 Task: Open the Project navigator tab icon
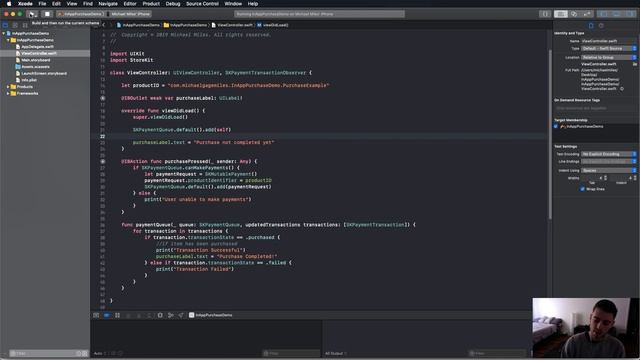click(x=5, y=25)
